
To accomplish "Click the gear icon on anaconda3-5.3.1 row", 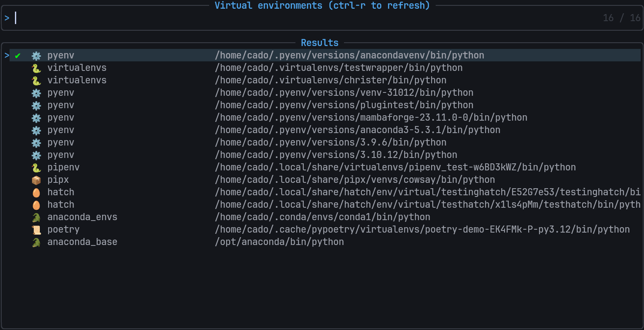I will pyautogui.click(x=37, y=130).
